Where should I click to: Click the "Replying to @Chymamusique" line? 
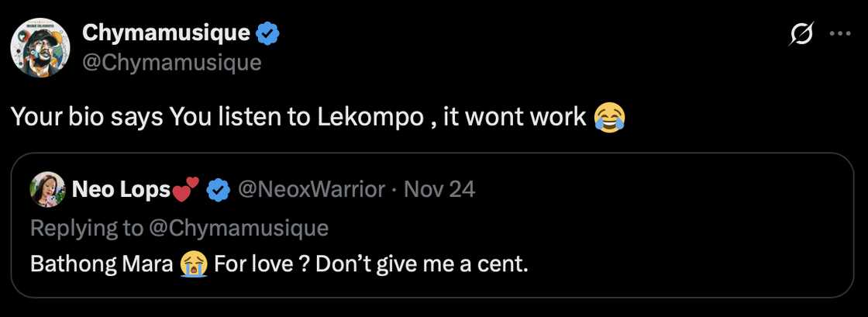179,227
